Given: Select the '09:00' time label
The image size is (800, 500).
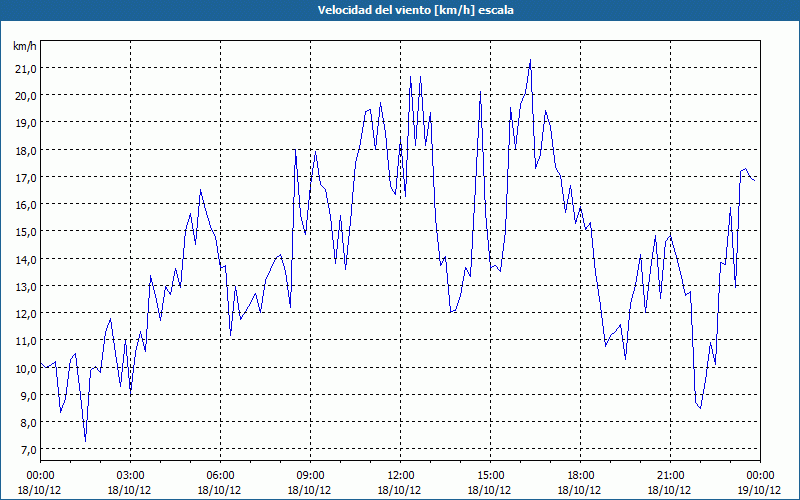Looking at the screenshot, I should [x=310, y=476].
